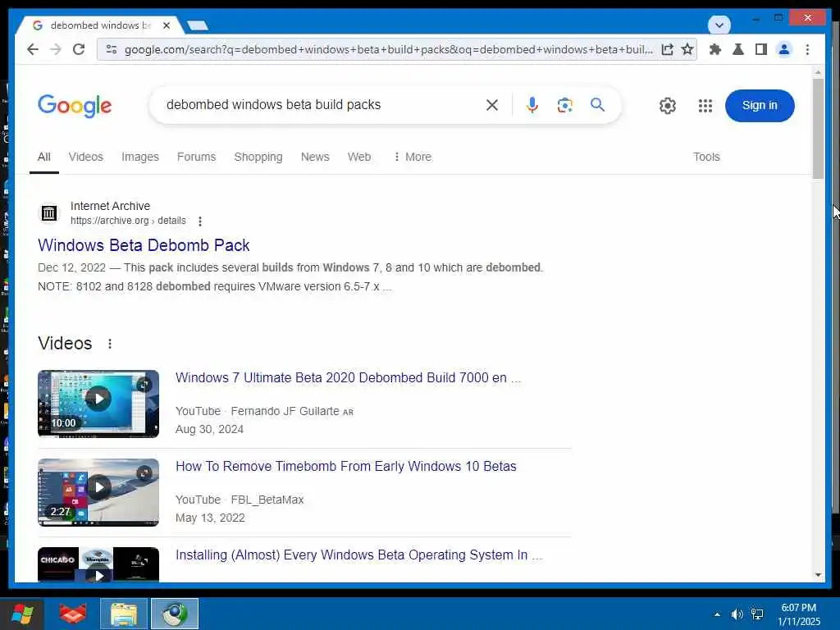Open the Chrome profile avatar
Image resolution: width=840 pixels, height=630 pixels.
[x=784, y=50]
